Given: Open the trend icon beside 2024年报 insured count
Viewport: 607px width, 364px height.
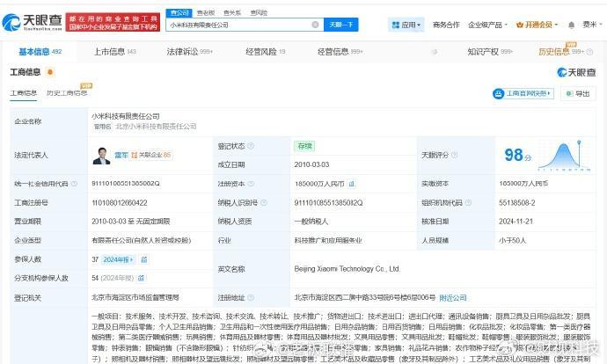Looking at the screenshot, I should (144, 259).
